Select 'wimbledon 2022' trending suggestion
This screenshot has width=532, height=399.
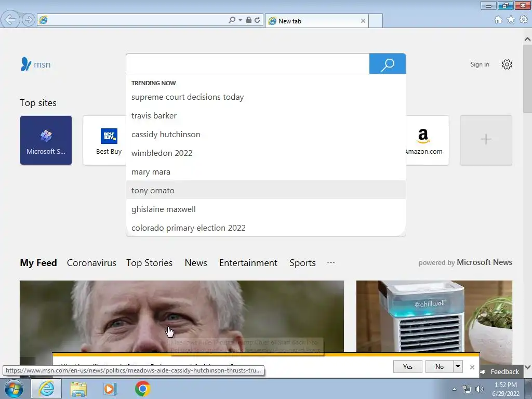click(x=266, y=153)
